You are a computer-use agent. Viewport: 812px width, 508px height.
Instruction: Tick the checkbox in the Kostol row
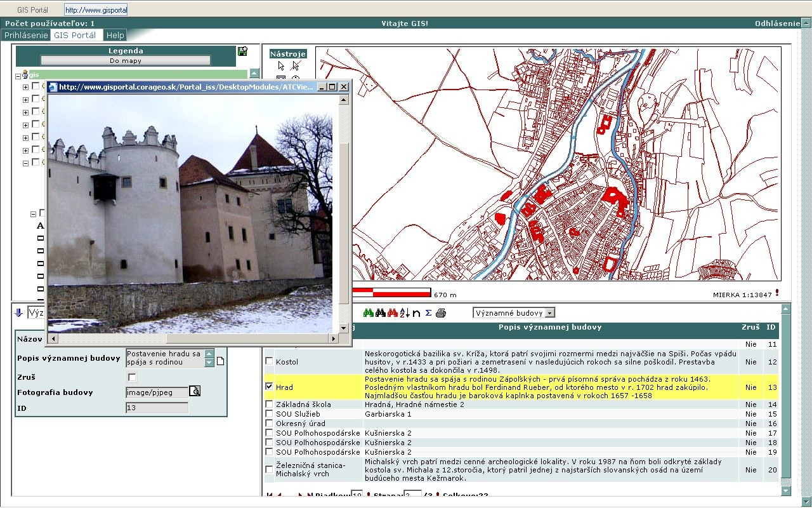pos(270,361)
